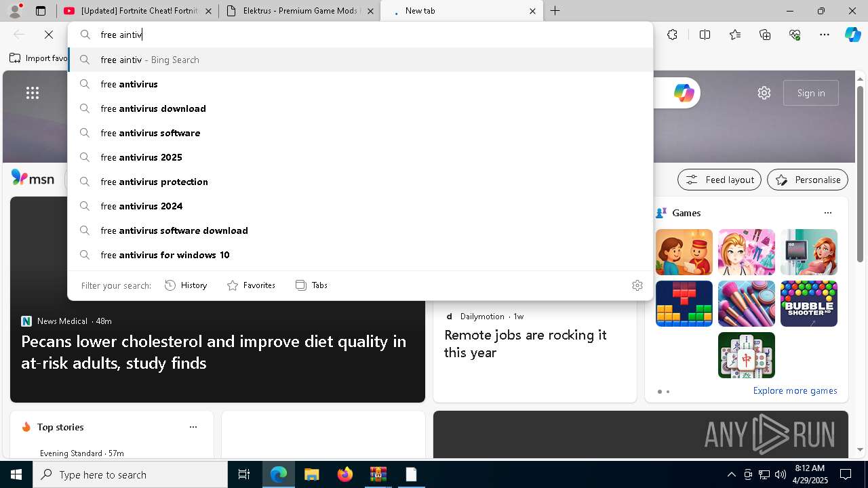The image size is (868, 488).
Task: Open the clock and date tray
Action: click(x=809, y=474)
